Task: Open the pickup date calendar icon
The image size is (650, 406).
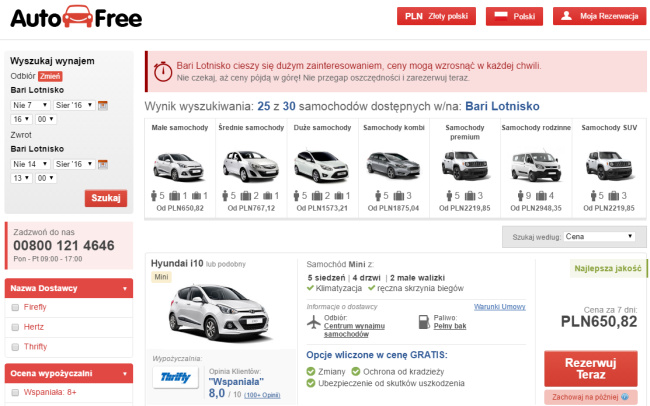Action: pyautogui.click(x=103, y=105)
